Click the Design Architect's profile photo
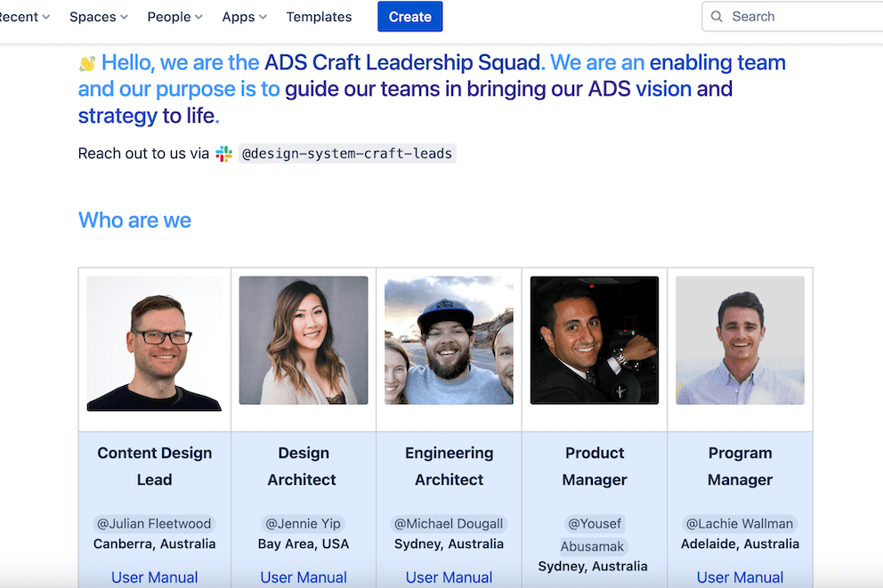 [303, 340]
